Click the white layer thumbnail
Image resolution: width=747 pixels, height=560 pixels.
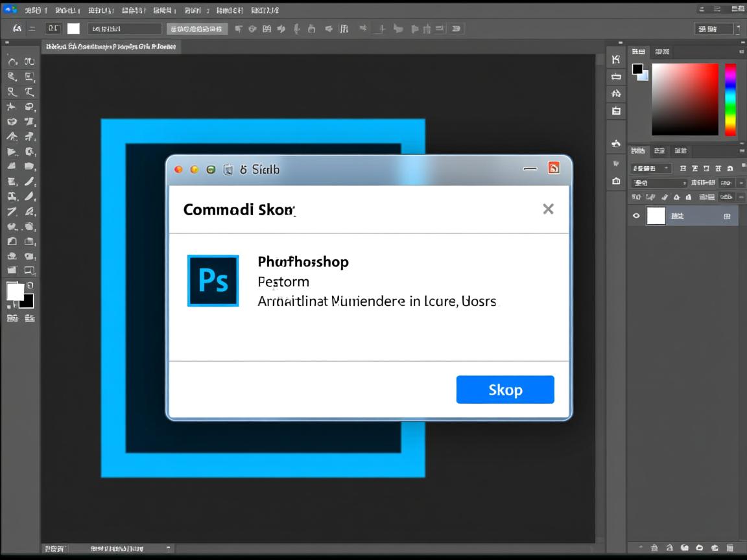[x=656, y=215]
